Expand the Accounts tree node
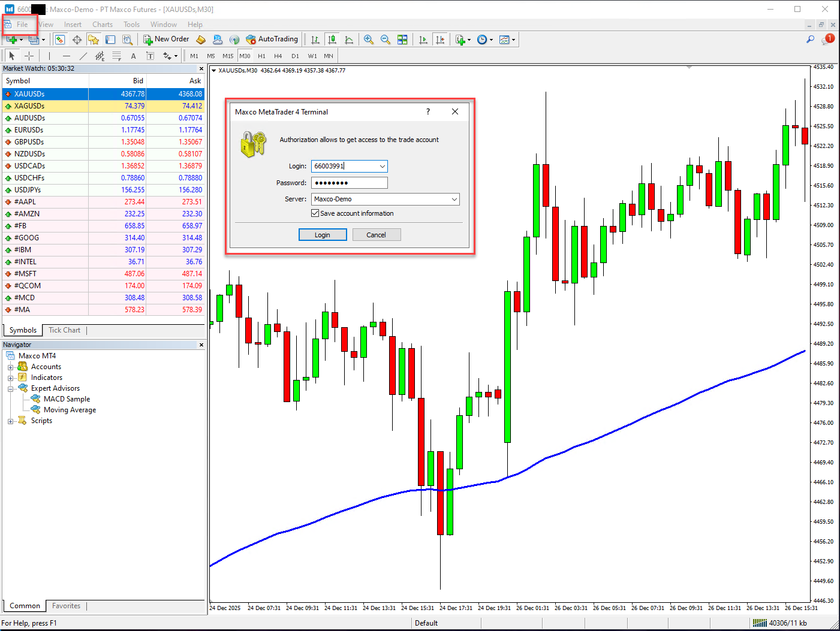The image size is (840, 631). coord(10,367)
